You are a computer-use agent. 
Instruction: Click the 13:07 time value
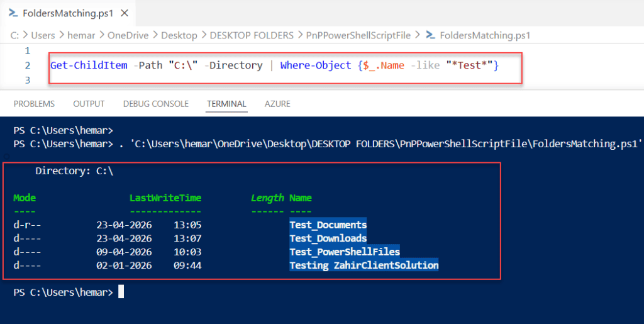click(x=187, y=238)
